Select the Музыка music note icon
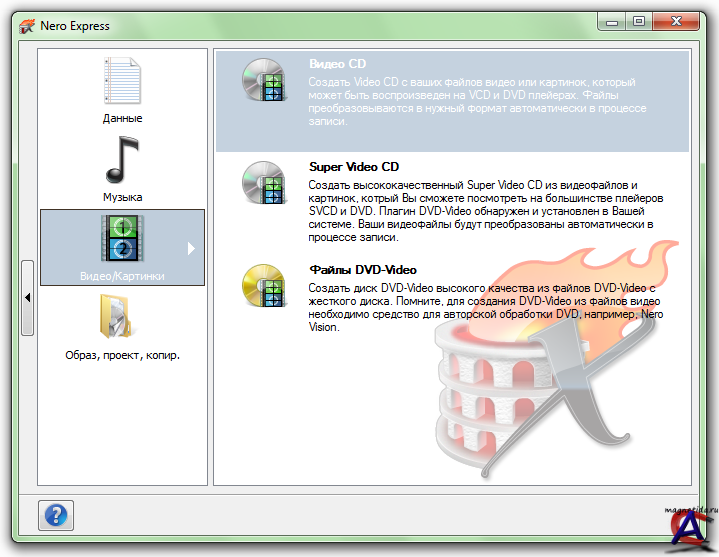 click(x=122, y=160)
